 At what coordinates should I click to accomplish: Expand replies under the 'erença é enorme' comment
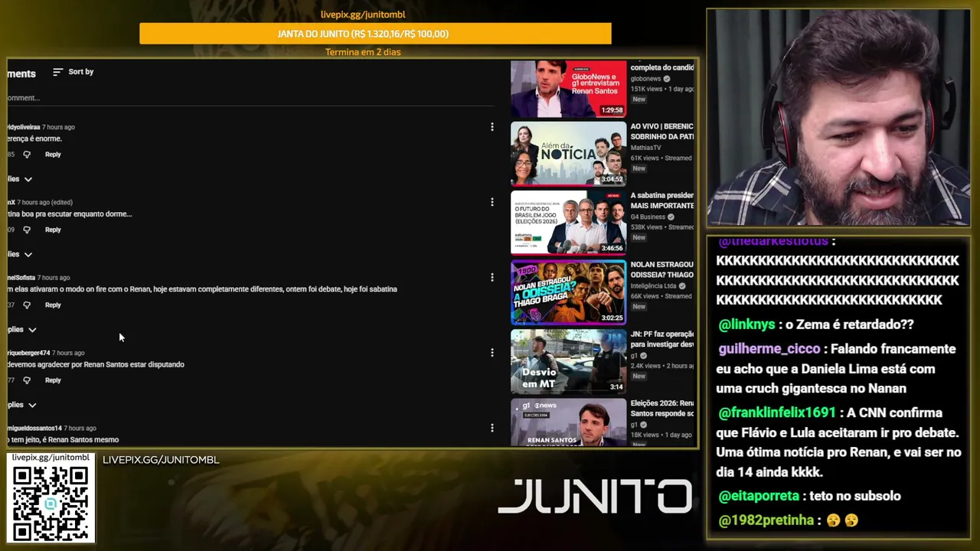[x=21, y=179]
